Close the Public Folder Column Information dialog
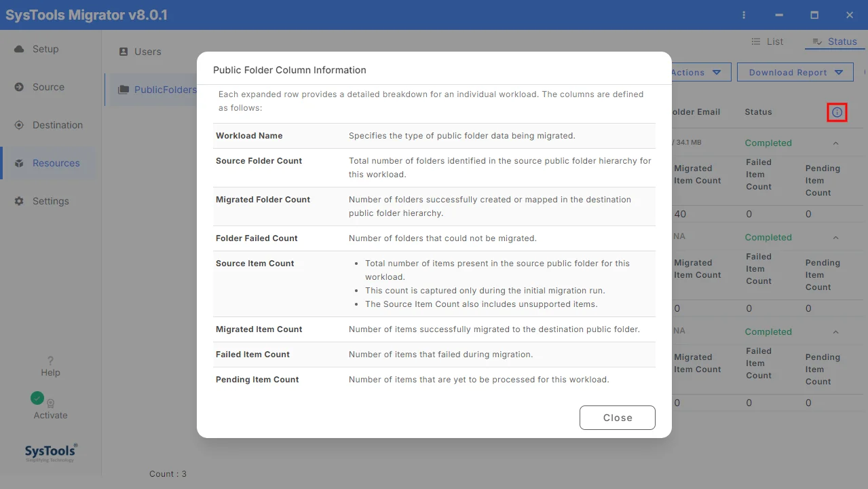Image resolution: width=868 pixels, height=489 pixels. click(618, 418)
